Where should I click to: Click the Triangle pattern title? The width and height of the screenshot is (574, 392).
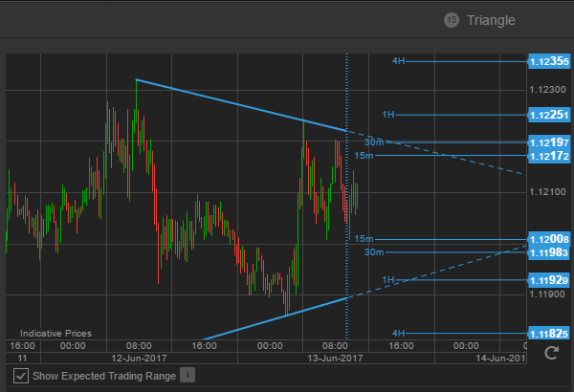(491, 20)
